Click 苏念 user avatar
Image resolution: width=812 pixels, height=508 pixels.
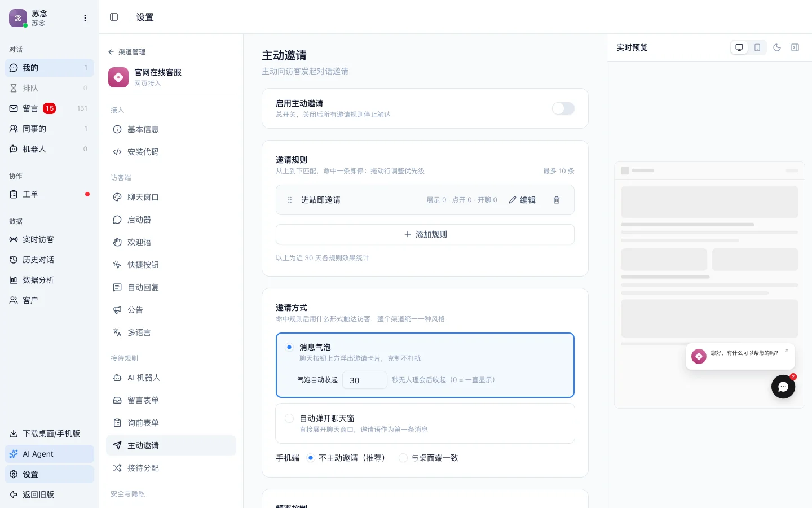click(18, 18)
